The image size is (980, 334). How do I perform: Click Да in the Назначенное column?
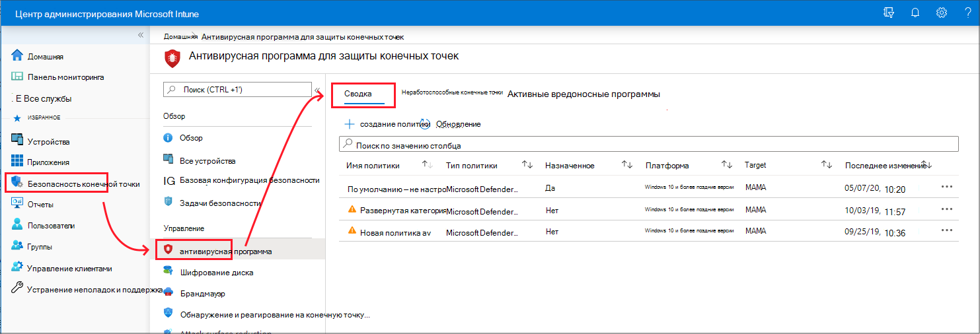550,188
